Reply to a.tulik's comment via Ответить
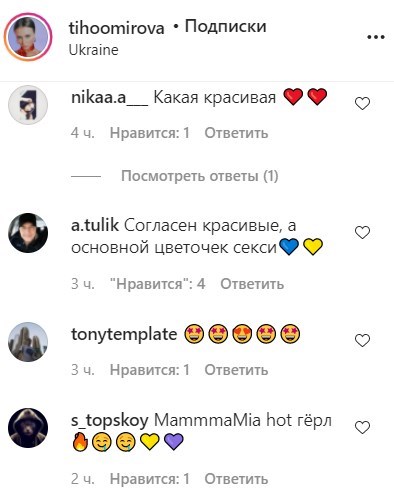The height and width of the screenshot is (495, 394). point(252,284)
